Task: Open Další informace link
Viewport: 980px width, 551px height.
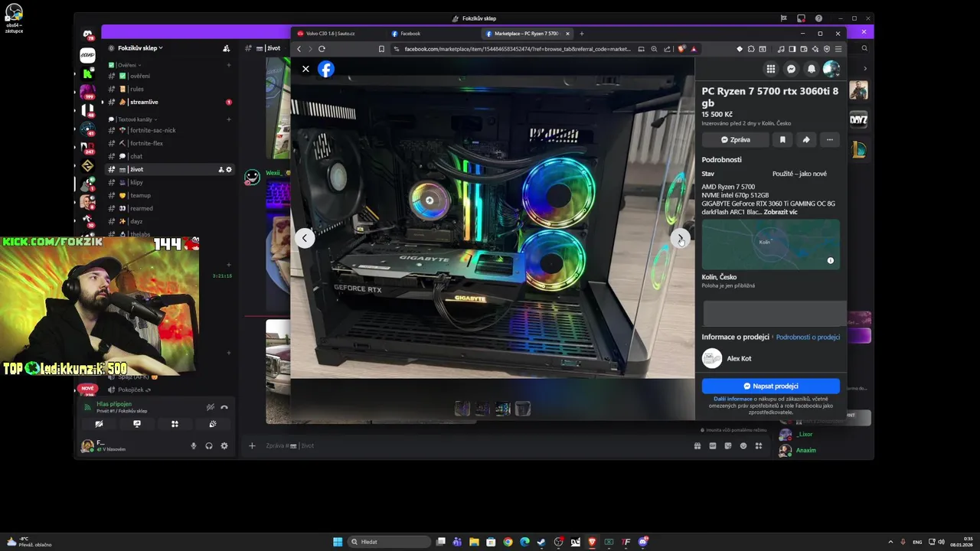Action: 733,399
